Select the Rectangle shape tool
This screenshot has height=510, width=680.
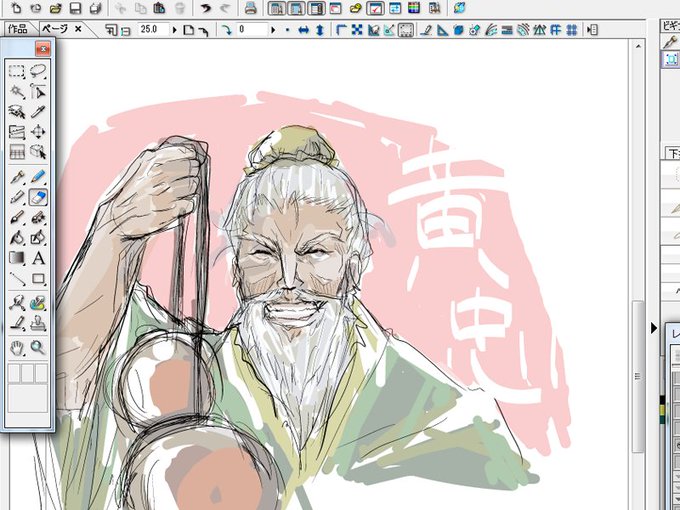tap(38, 279)
